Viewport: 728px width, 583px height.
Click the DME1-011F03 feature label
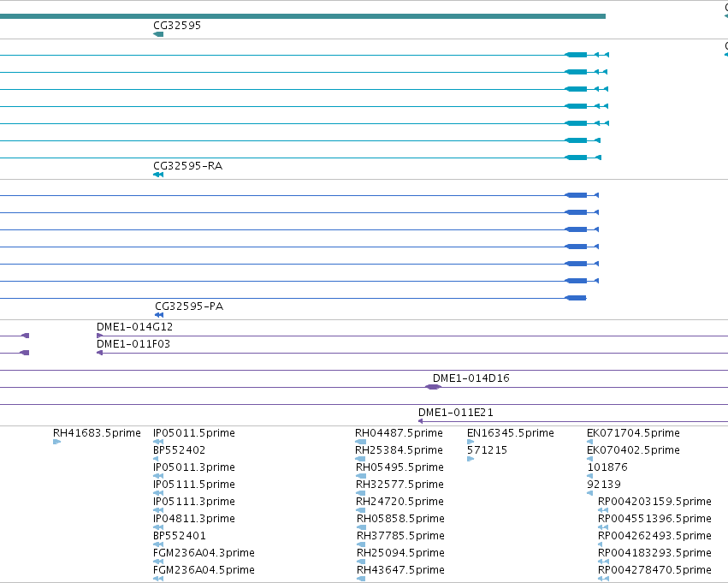coord(133,344)
